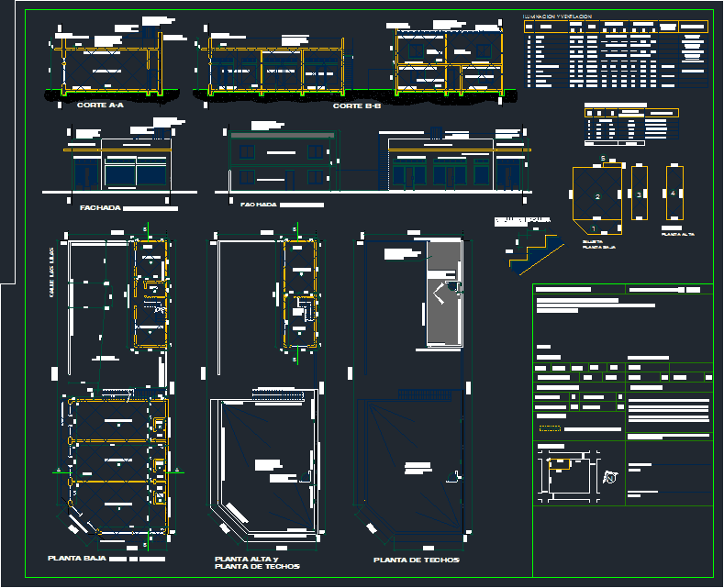Click the ILUMINACION Y VENTILACION table heading

(557, 17)
